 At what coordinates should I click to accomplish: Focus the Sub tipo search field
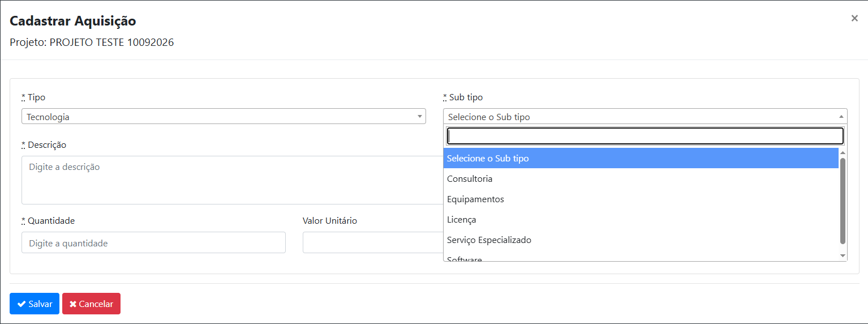pyautogui.click(x=645, y=136)
